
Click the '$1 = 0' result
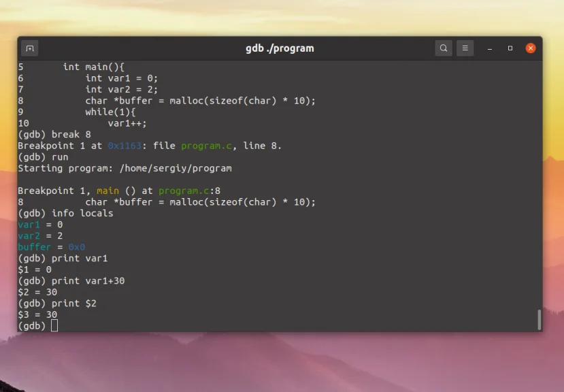click(35, 269)
